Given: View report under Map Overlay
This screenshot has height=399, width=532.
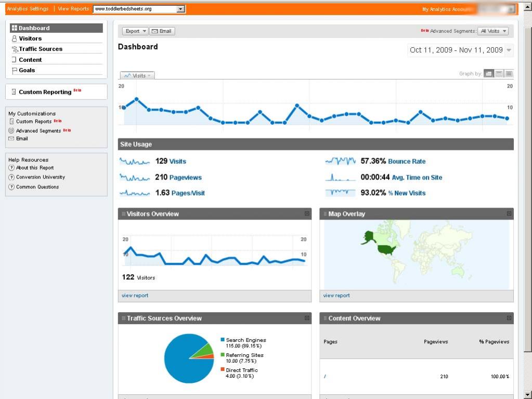Looking at the screenshot, I should tap(336, 295).
